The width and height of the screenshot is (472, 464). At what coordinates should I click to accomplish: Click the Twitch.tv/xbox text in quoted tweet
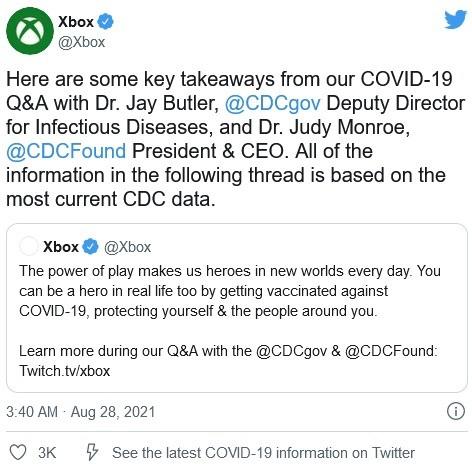click(65, 371)
